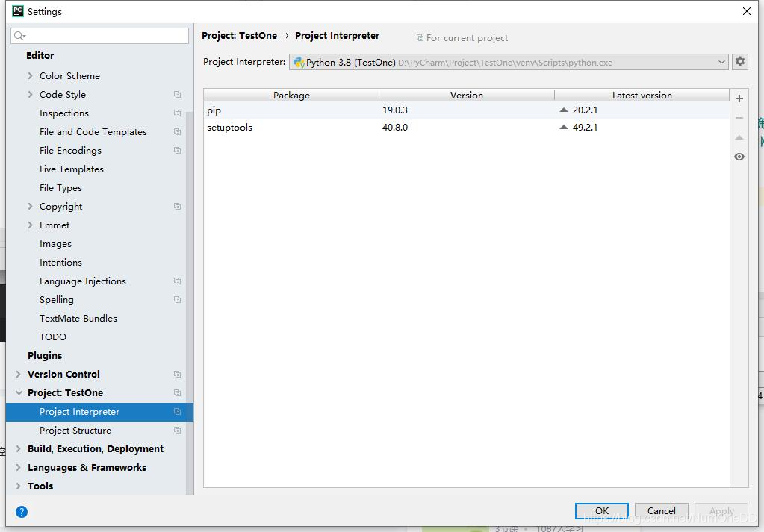
Task: Click the PyCharm icon in title bar
Action: pos(17,11)
